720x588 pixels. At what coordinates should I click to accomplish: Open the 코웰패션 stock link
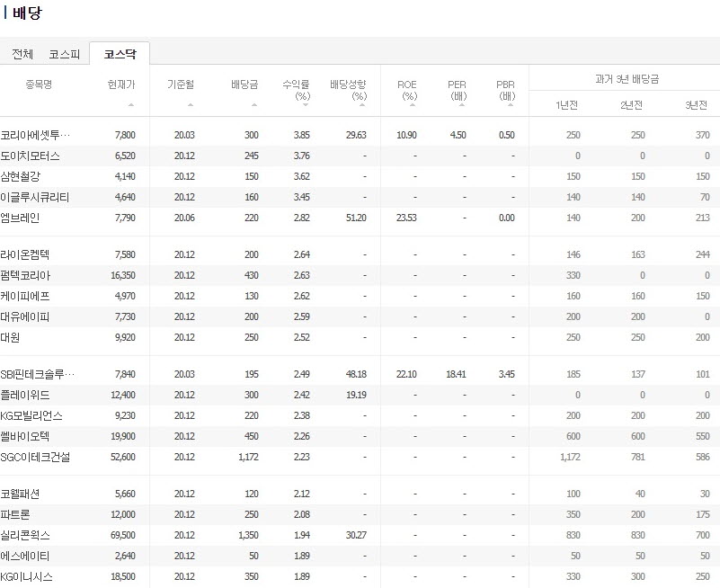tap(20, 494)
